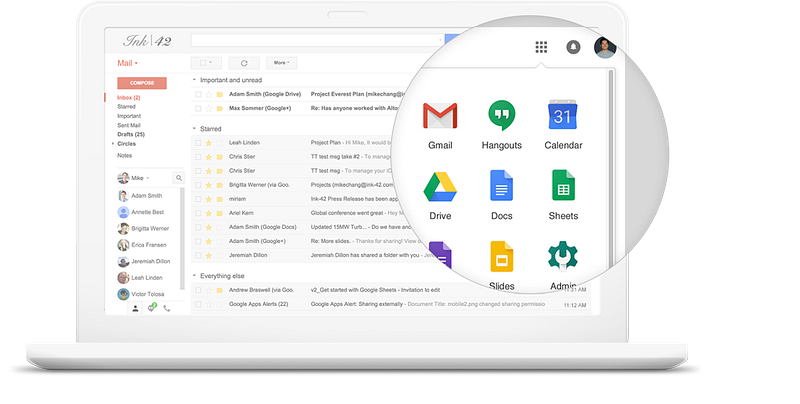Click the importance marker on Brigitta Werner email
Screen dimensions: 800x404
(x=219, y=185)
